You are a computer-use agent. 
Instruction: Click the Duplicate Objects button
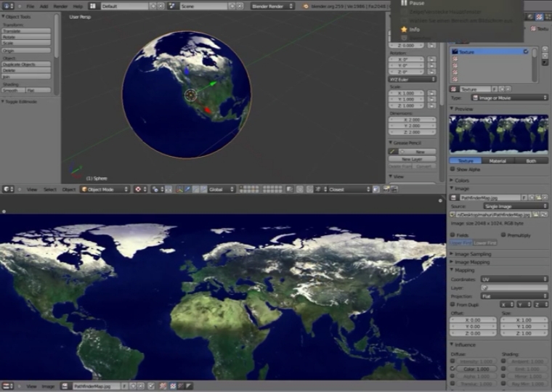click(26, 64)
